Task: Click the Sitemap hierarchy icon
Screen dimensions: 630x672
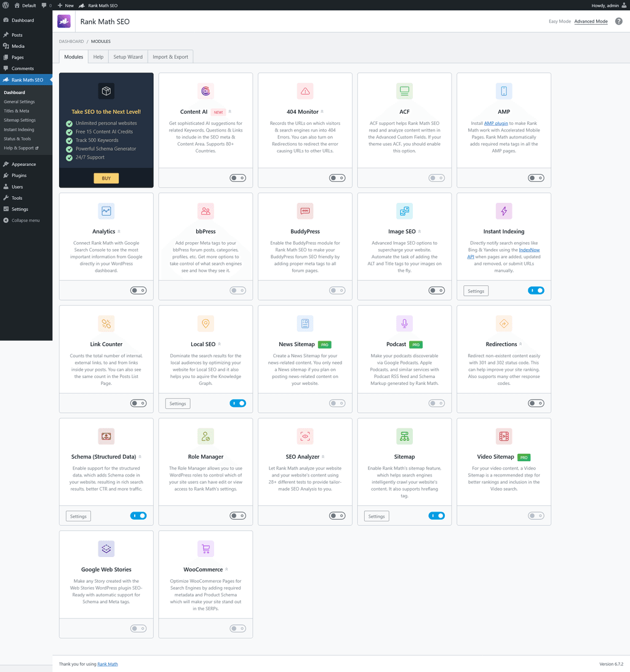Action: (x=404, y=437)
